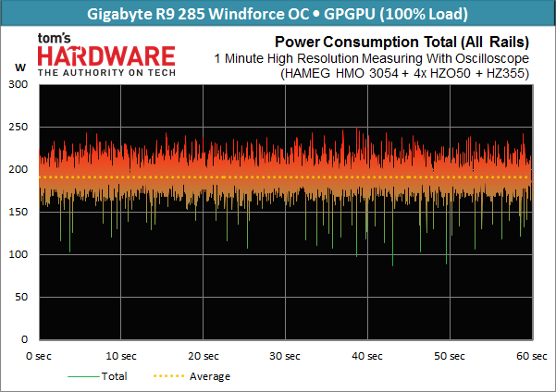556x392 pixels.
Task: Click the W unit axis label
Action: [20, 67]
